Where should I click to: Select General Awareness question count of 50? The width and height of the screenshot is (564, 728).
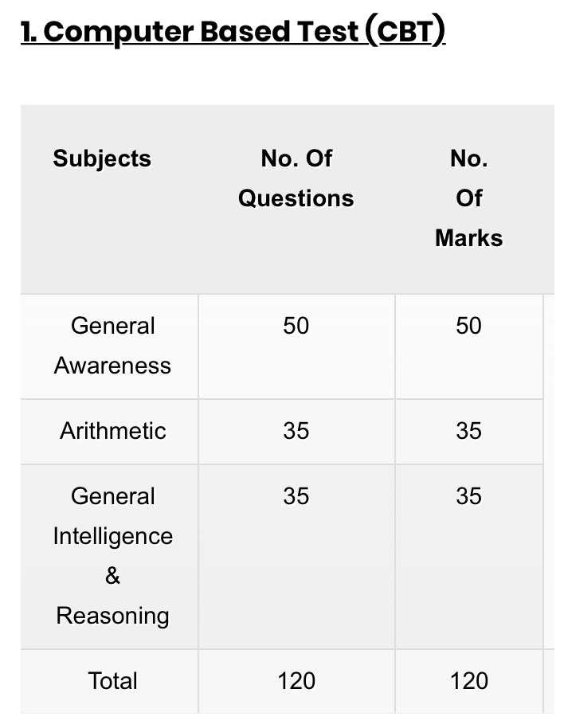click(x=296, y=326)
